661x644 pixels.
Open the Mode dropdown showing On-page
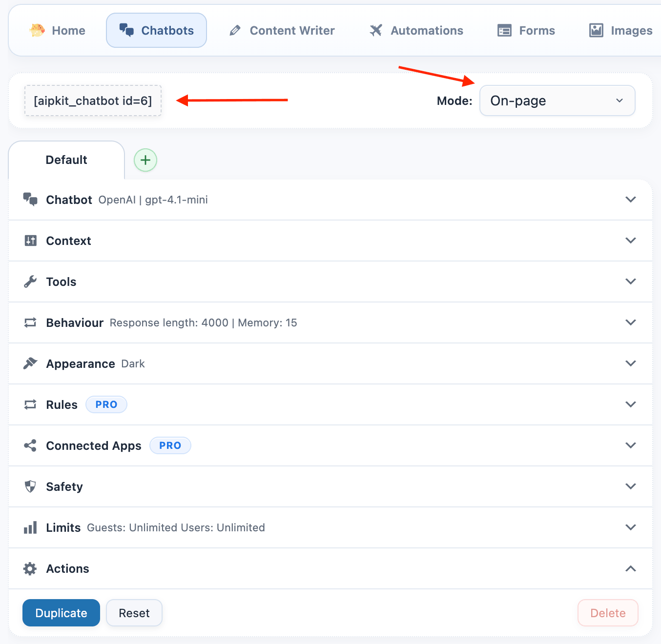coord(557,101)
